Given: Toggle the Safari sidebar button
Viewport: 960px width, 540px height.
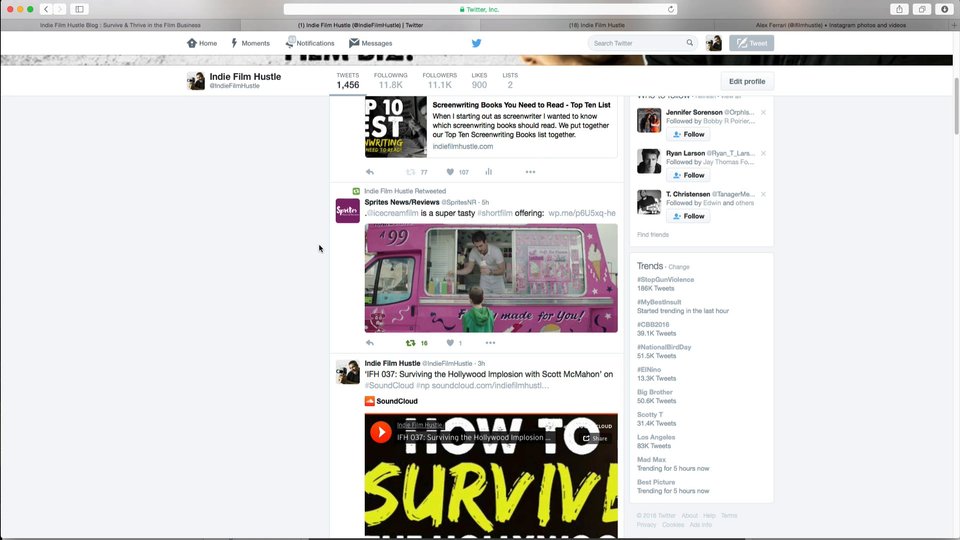Looking at the screenshot, I should pyautogui.click(x=80, y=9).
